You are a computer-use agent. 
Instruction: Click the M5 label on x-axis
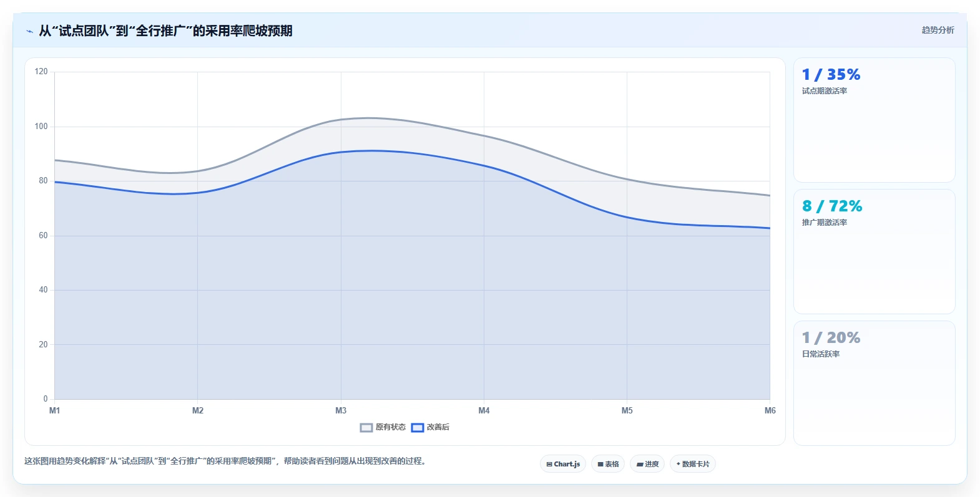627,410
